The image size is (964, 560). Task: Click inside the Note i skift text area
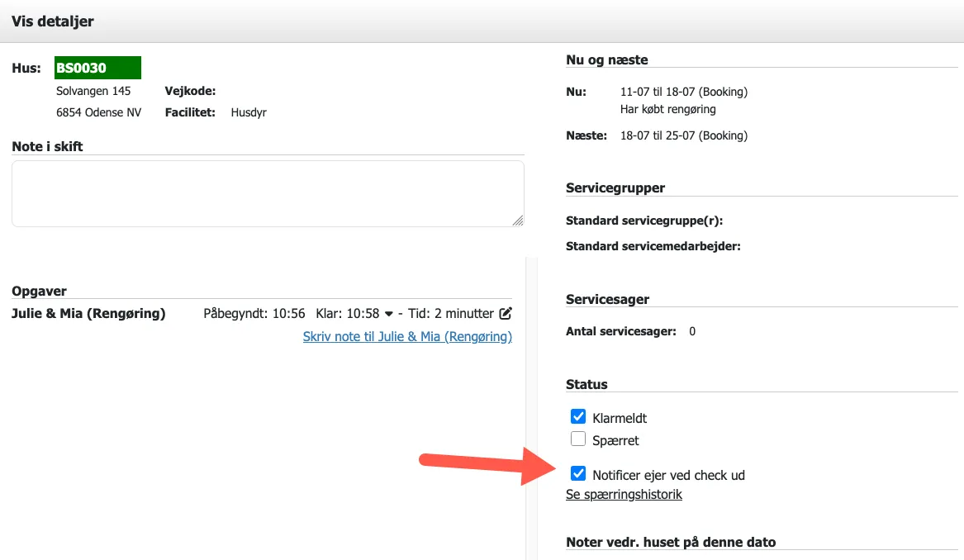coord(268,193)
